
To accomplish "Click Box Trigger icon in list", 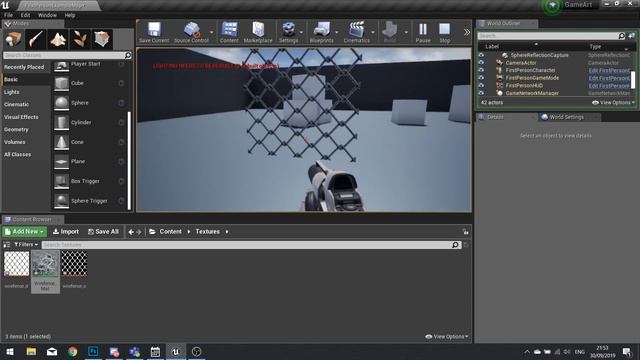I will point(62,181).
